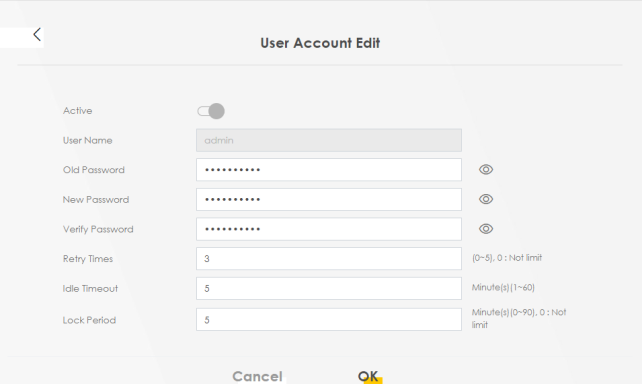642x384 pixels.
Task: Click into the Verify Password field
Action: pyautogui.click(x=329, y=229)
